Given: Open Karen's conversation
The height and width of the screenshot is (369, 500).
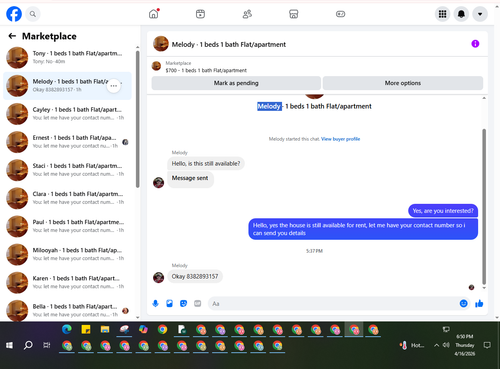Looking at the screenshot, I should (x=67, y=283).
